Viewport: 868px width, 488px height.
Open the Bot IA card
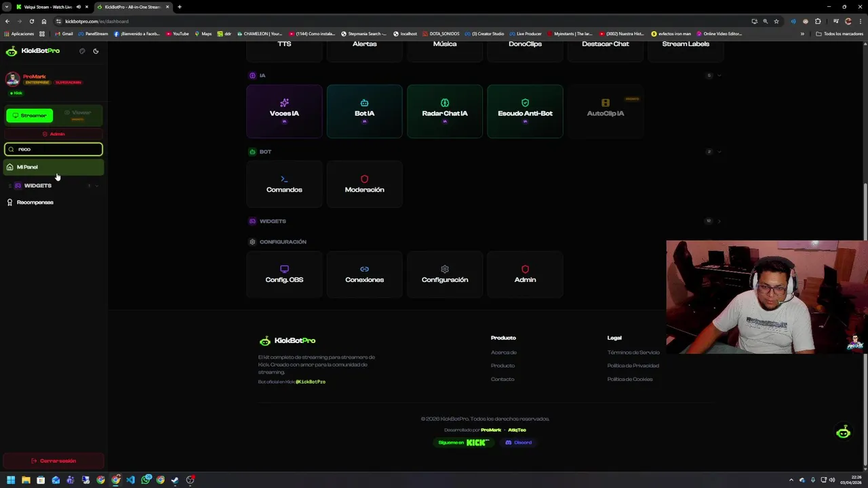pyautogui.click(x=364, y=111)
